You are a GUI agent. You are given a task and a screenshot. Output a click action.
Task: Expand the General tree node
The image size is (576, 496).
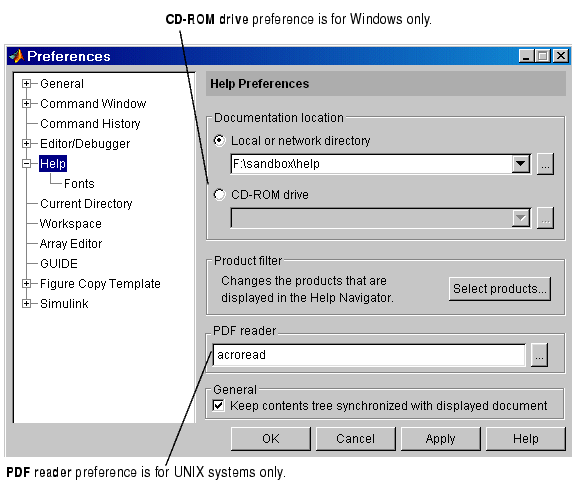[26, 84]
